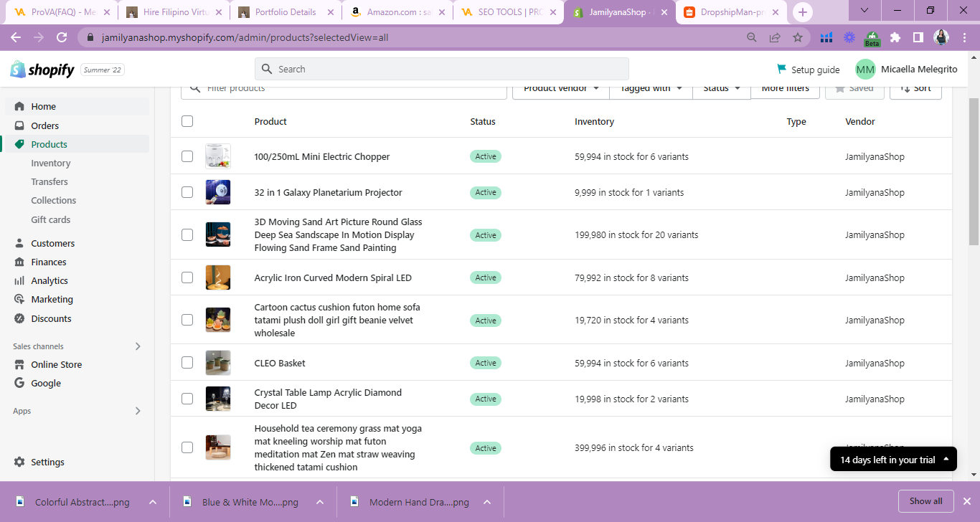The height and width of the screenshot is (522, 980).
Task: Share this page via the share icon
Action: pos(775,37)
